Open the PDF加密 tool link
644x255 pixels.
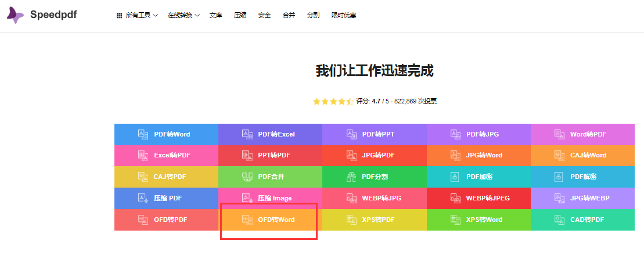coord(478,177)
